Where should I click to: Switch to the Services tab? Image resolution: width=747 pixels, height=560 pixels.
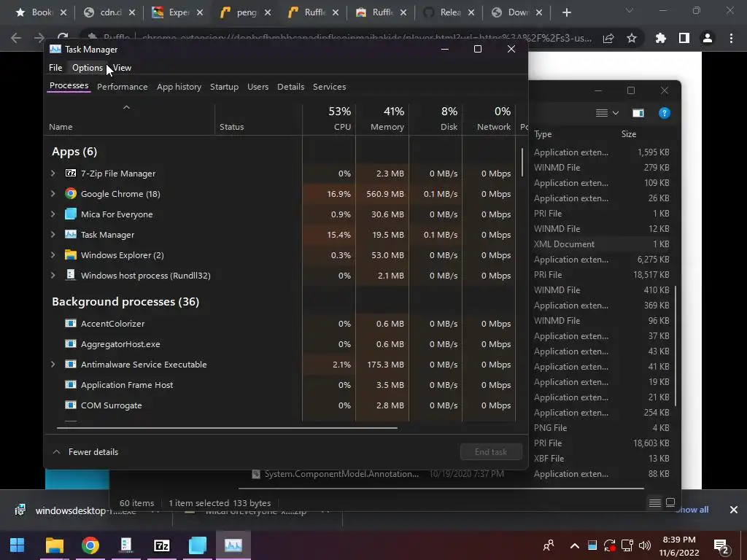329,87
